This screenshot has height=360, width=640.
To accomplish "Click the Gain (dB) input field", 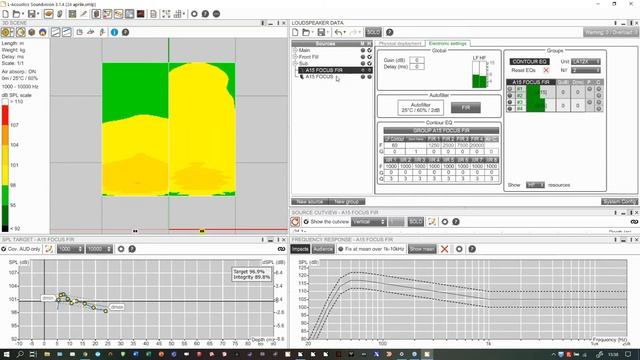I will click(417, 60).
